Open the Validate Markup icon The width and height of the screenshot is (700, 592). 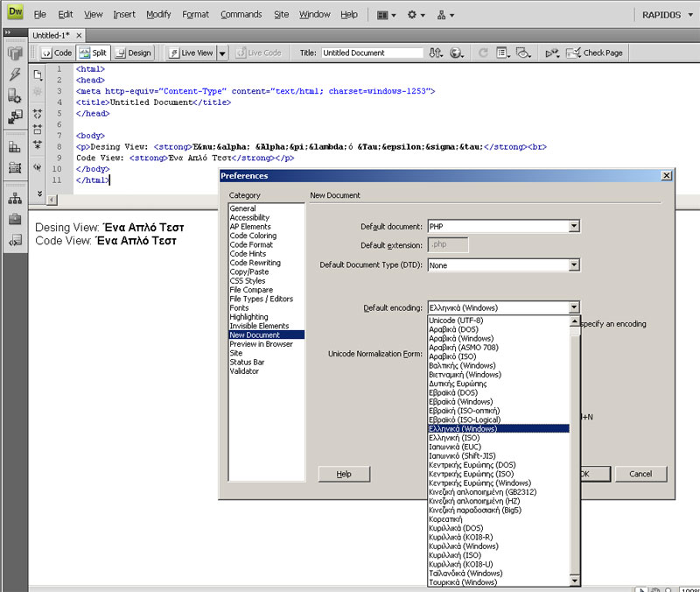click(x=552, y=53)
